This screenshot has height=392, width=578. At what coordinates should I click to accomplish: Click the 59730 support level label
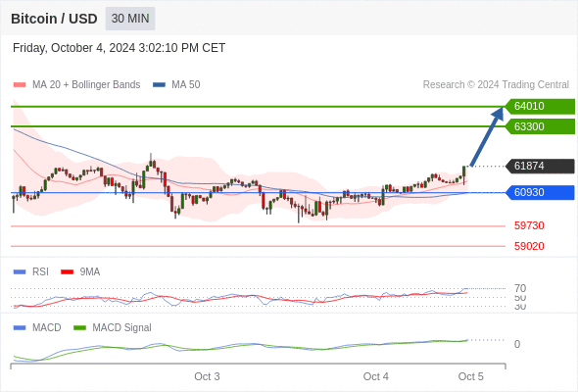pos(529,225)
